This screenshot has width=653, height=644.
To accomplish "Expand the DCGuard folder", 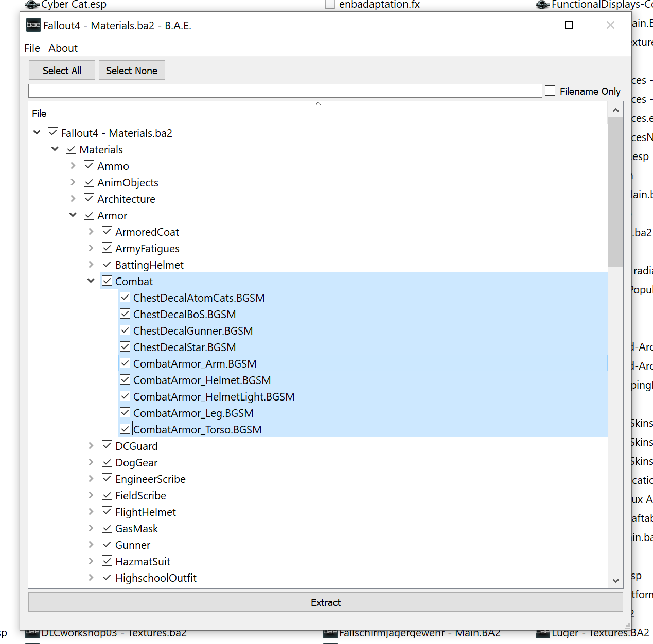I will [91, 446].
